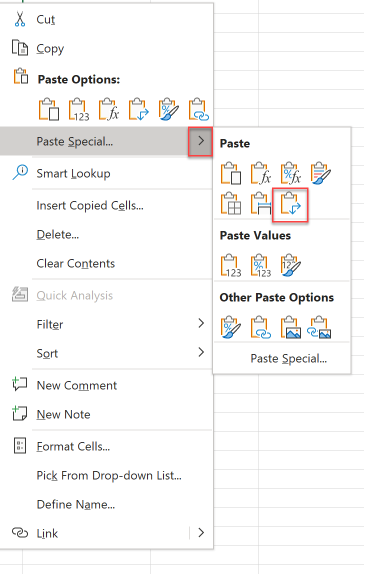This screenshot has height=574, width=386.
Task: Select Values & Source Formatting brush icon
Action: coord(291,265)
